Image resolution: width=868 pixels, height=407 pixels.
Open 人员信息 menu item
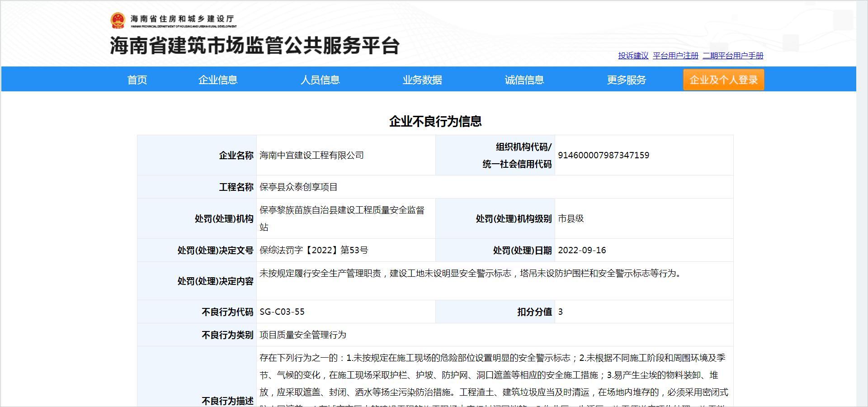click(x=320, y=80)
